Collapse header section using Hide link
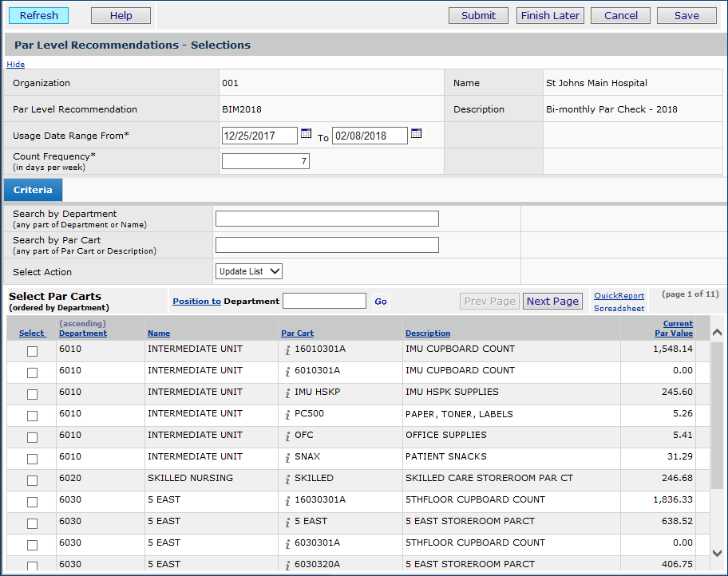 tap(15, 65)
